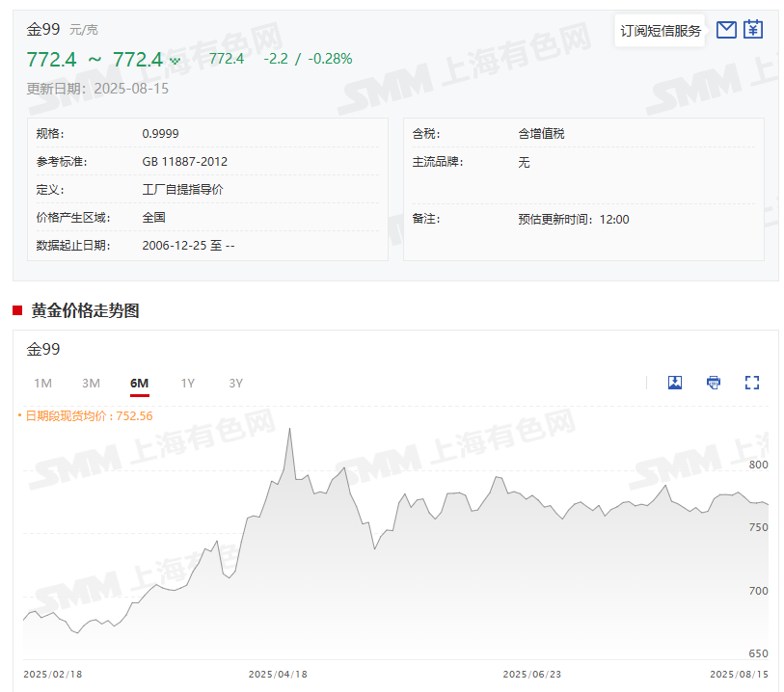
Task: Click the 2025/04/18 date axis label
Action: pyautogui.click(x=278, y=675)
